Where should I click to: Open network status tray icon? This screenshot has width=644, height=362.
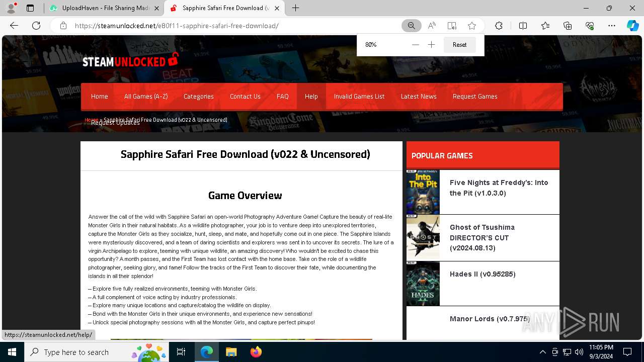[567, 352]
